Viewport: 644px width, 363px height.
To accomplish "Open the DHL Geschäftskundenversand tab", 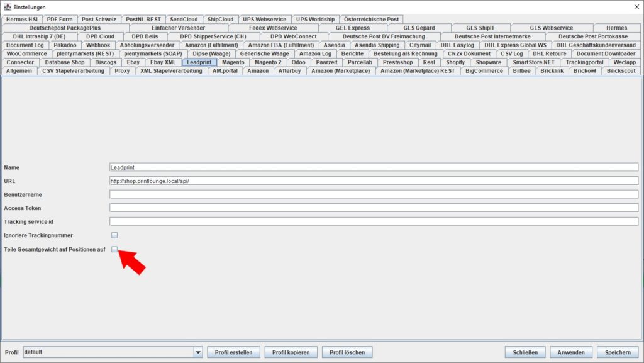I will click(596, 45).
